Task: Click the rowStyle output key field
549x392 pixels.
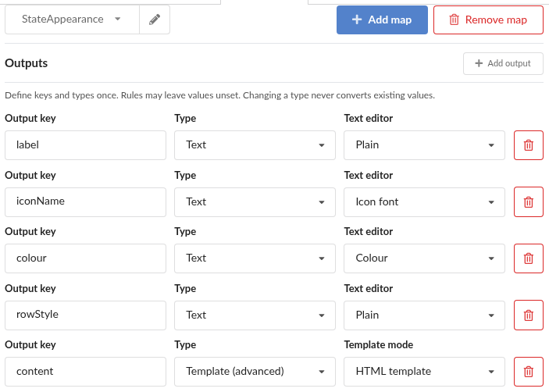Action: click(85, 315)
